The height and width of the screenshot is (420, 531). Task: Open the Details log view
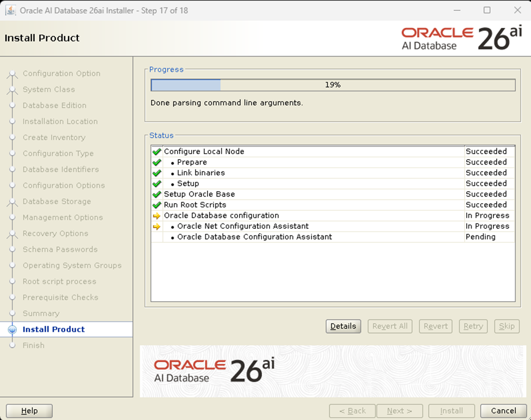[x=343, y=326]
